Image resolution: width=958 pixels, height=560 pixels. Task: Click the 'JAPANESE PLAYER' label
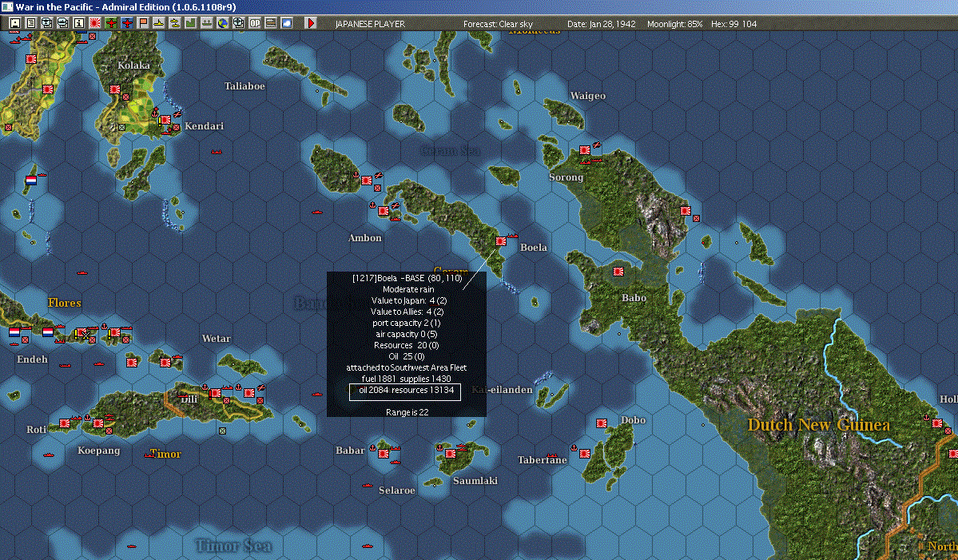370,24
